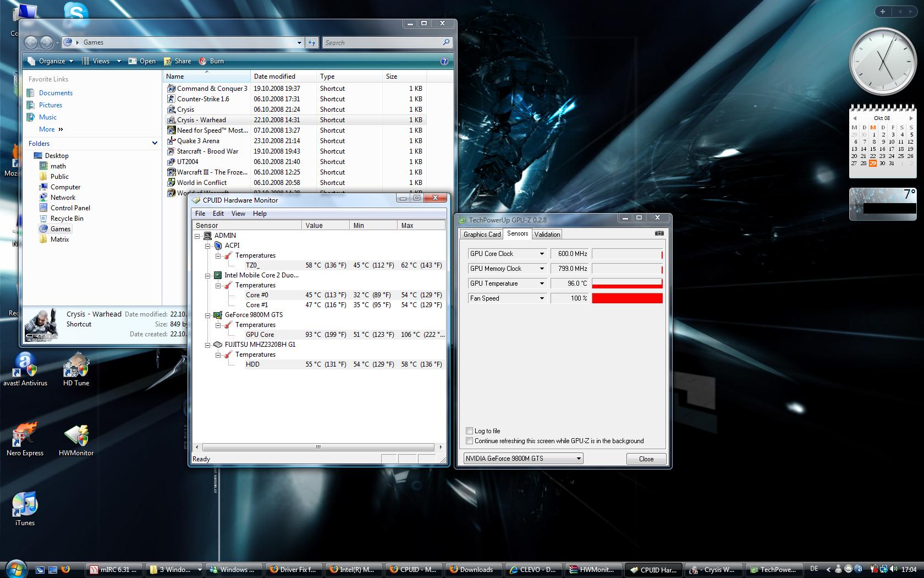Open the View menu in HWMonitor
924x578 pixels.
click(238, 214)
